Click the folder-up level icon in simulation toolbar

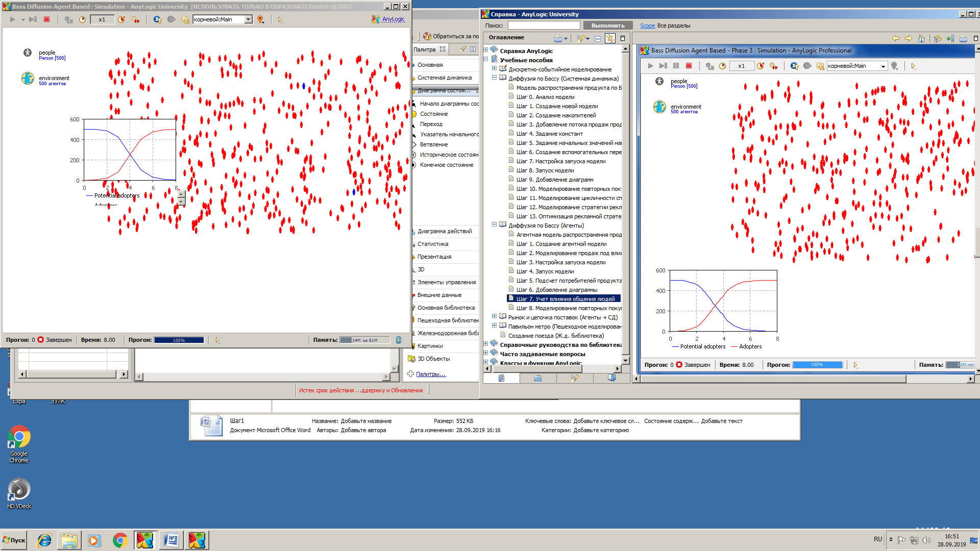pyautogui.click(x=185, y=19)
